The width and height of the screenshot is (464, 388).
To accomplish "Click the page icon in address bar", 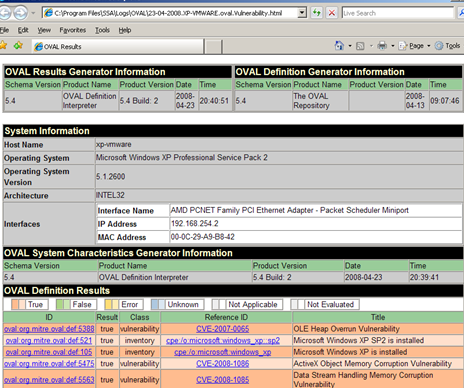I will coord(49,13).
